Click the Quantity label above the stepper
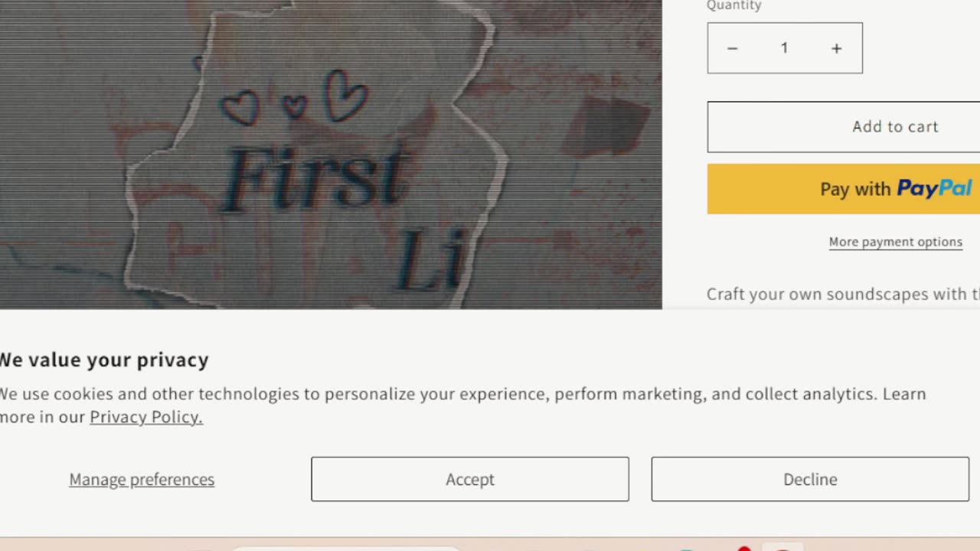Image resolution: width=980 pixels, height=551 pixels. pos(733,5)
